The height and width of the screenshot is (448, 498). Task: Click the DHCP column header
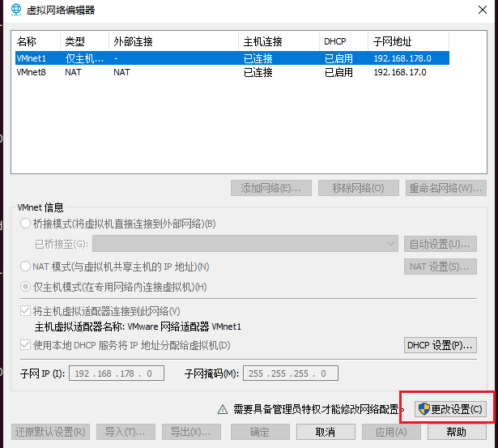pyautogui.click(x=343, y=41)
